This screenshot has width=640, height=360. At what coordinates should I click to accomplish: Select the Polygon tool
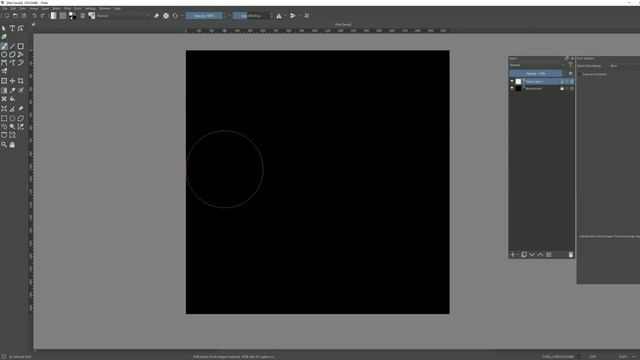coord(12,54)
